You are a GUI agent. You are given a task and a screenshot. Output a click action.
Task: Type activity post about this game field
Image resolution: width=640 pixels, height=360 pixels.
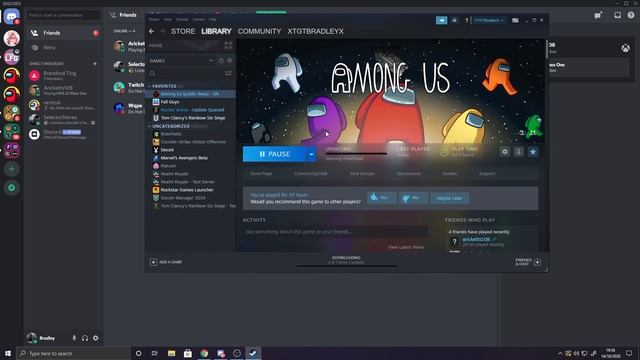[335, 232]
